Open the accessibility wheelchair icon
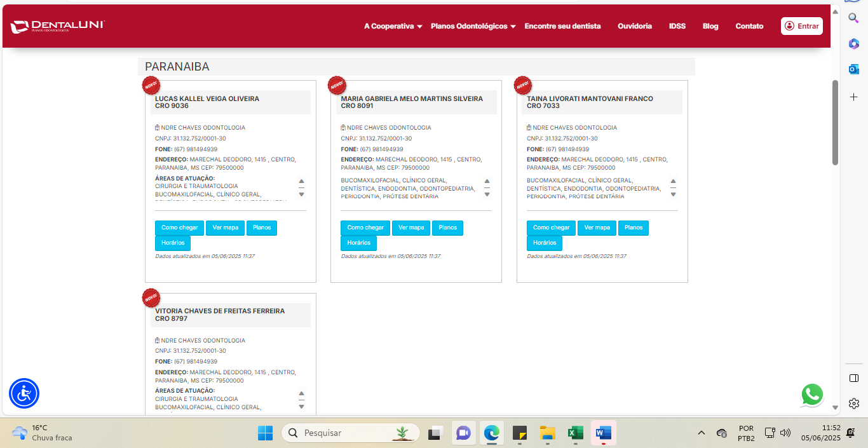868x448 pixels. (x=24, y=393)
